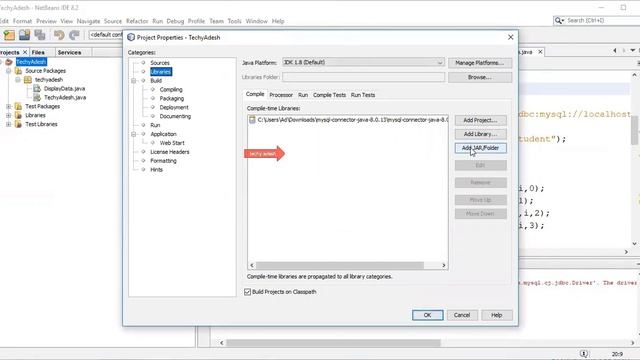This screenshot has width=640, height=360.
Task: Click the Test Packages folder icon
Action: [18, 107]
